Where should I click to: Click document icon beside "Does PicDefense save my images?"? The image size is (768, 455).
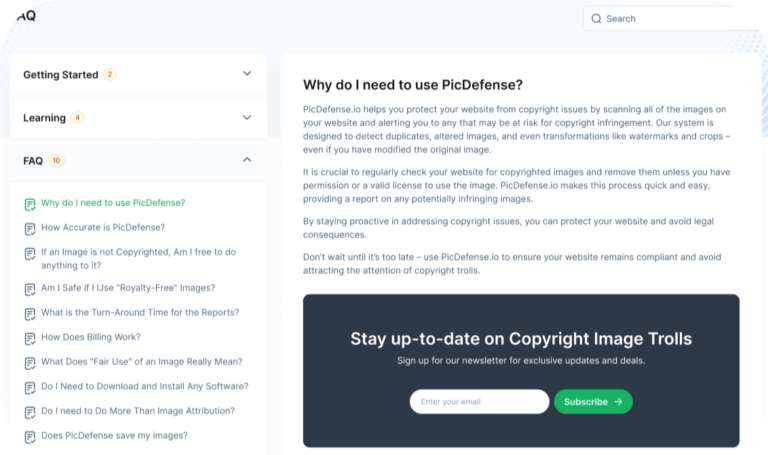click(x=30, y=436)
